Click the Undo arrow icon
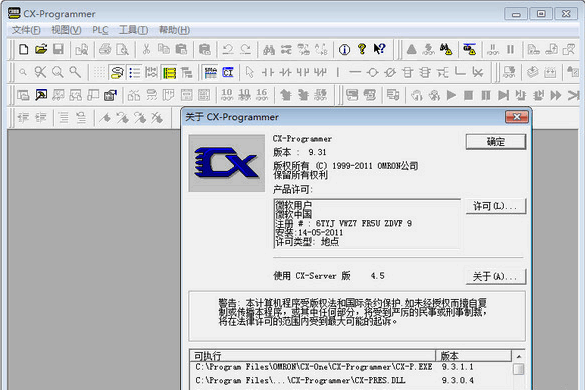The height and width of the screenshot is (390, 585). (x=228, y=49)
